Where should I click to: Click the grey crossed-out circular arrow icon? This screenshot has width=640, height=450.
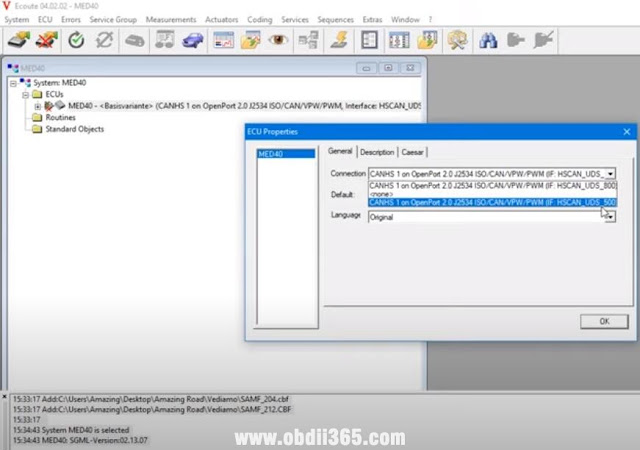click(x=104, y=40)
